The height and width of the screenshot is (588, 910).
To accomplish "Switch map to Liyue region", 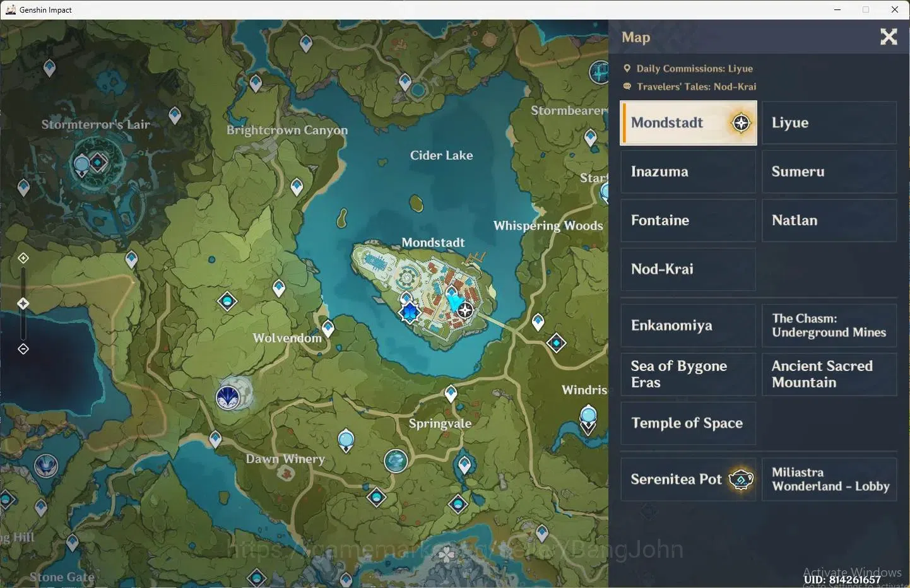I will [x=829, y=123].
